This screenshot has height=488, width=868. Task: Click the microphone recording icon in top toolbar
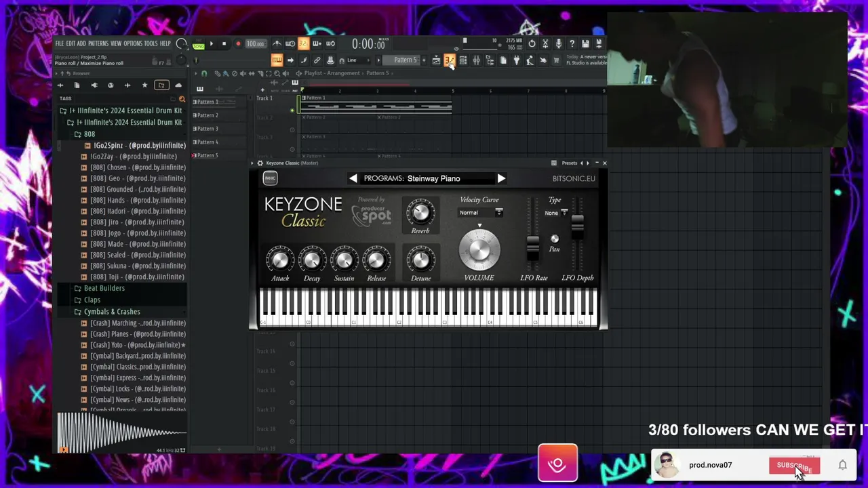(559, 43)
